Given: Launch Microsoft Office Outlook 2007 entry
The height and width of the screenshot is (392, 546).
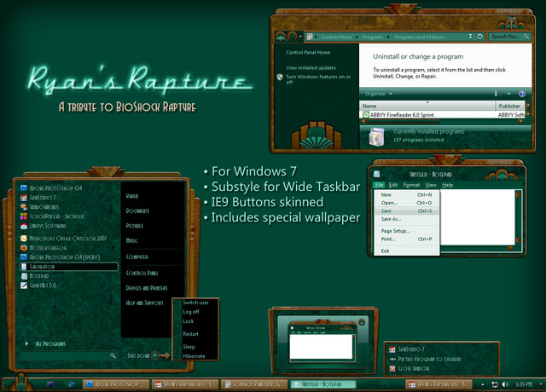Looking at the screenshot, I should click(x=69, y=239).
